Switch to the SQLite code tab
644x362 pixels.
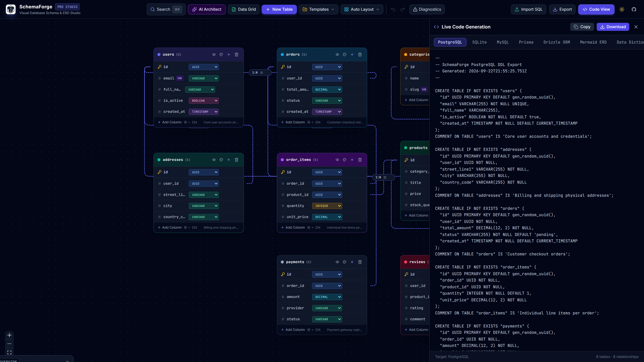tap(479, 42)
